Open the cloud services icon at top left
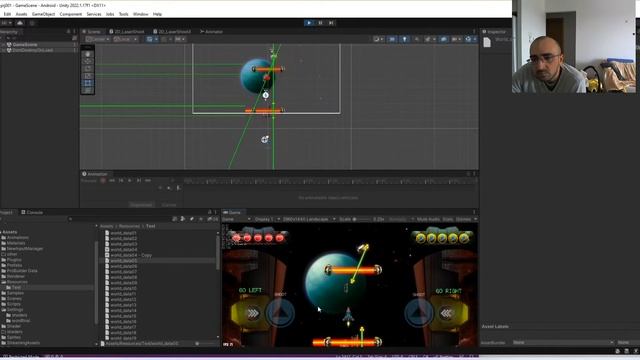Viewport: 640px width, 360px height. click(x=20, y=23)
